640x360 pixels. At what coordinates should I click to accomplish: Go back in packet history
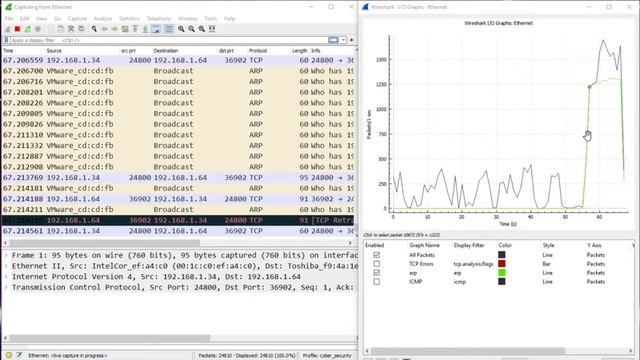click(104, 29)
